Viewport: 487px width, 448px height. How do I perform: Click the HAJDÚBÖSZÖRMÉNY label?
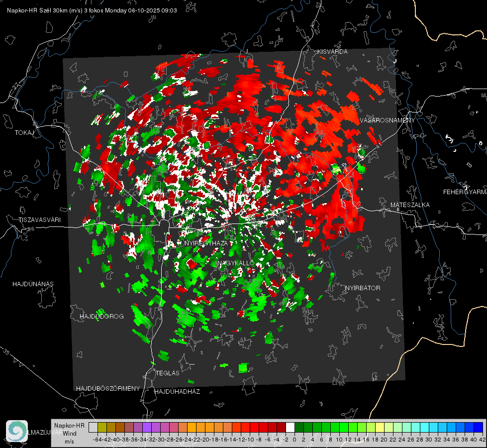tap(108, 389)
